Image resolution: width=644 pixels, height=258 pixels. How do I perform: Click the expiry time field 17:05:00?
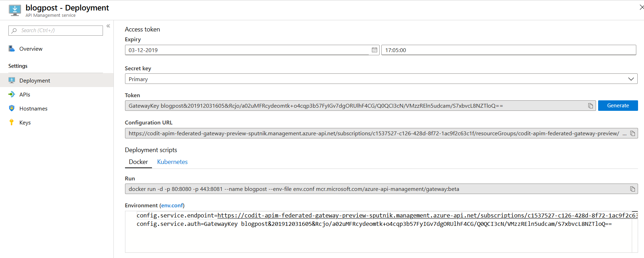tap(508, 50)
